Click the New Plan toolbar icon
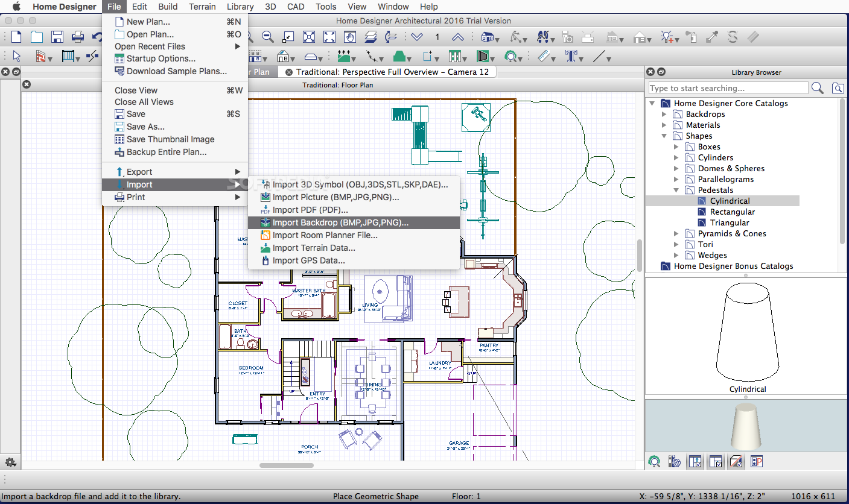This screenshot has height=504, width=849. click(x=16, y=37)
